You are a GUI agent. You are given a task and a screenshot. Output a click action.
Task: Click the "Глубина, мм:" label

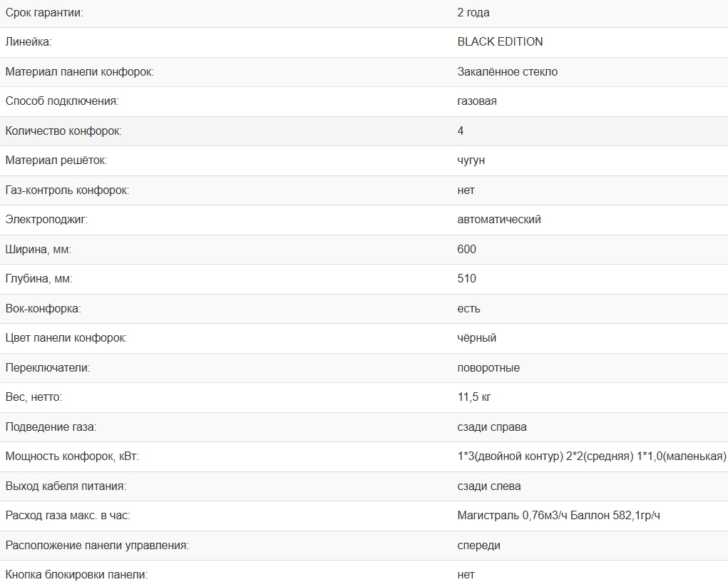tap(39, 279)
